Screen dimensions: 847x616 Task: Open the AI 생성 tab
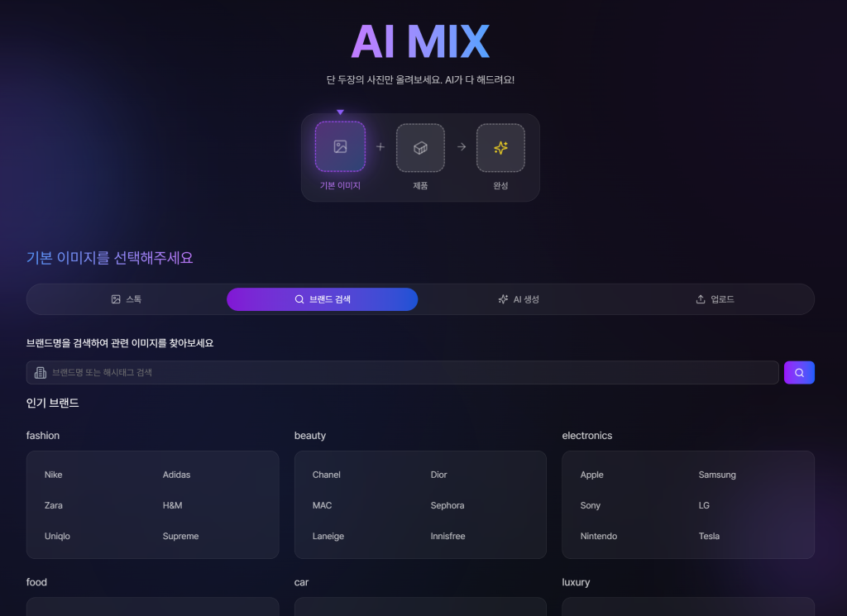click(519, 299)
